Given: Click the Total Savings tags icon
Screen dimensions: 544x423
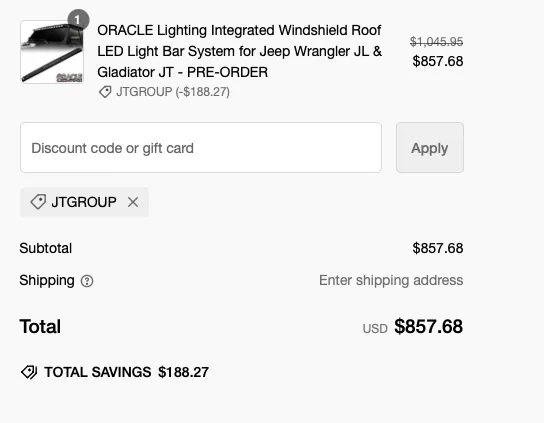Looking at the screenshot, I should coord(29,372).
